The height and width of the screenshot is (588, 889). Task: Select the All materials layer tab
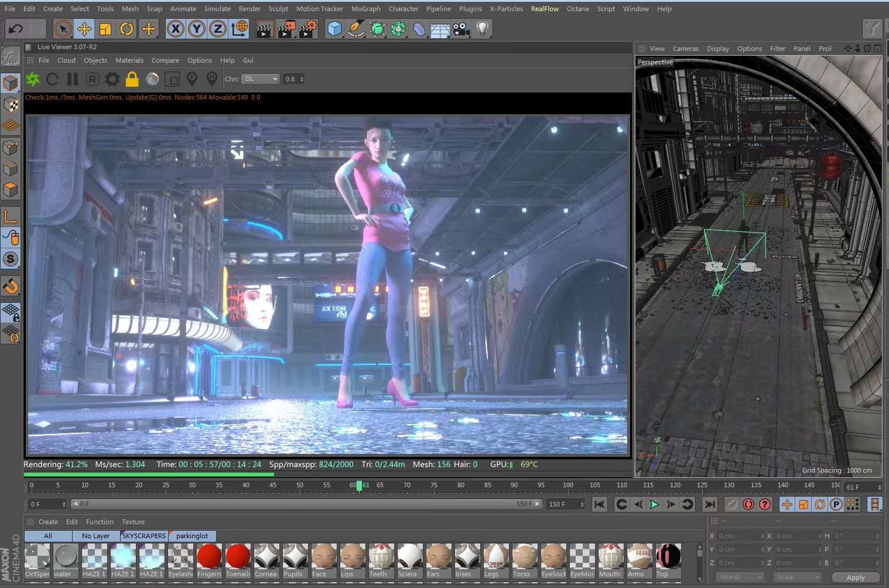click(x=48, y=536)
